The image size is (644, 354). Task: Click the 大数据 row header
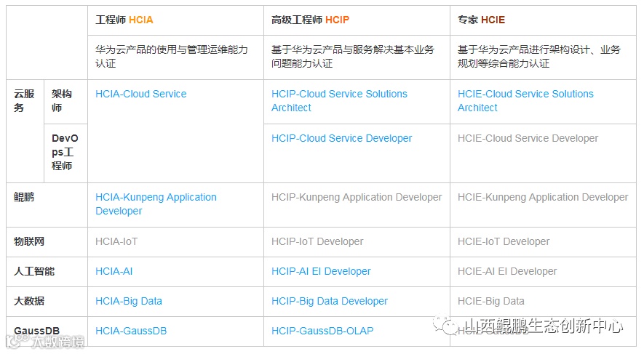tap(29, 301)
